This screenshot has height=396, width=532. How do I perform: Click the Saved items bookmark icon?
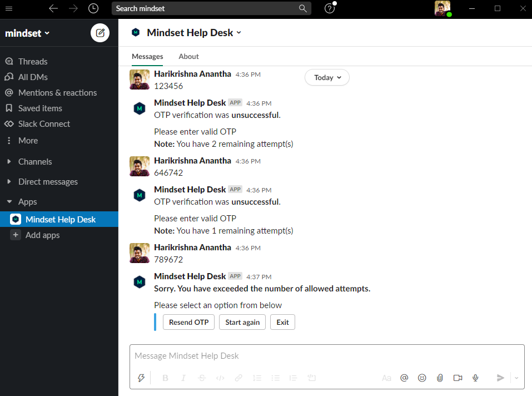9,108
